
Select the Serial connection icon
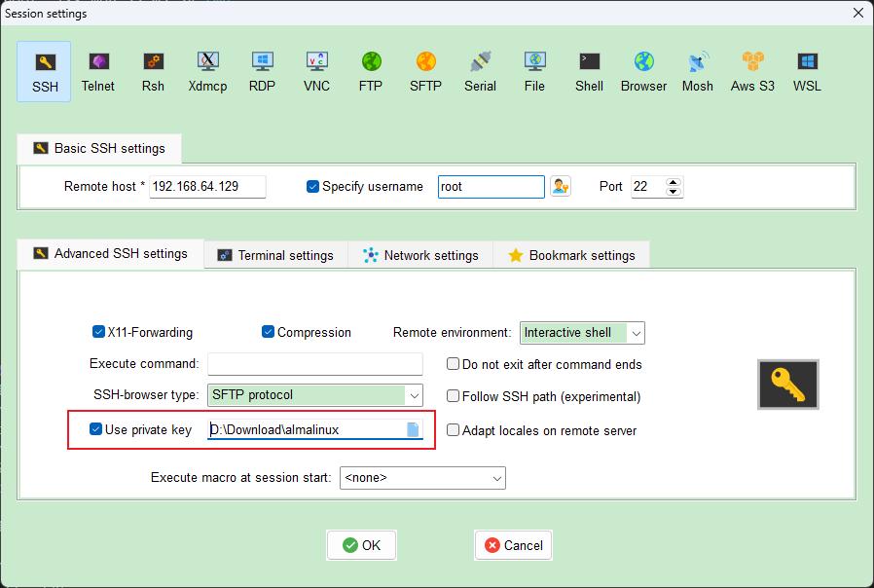(480, 72)
